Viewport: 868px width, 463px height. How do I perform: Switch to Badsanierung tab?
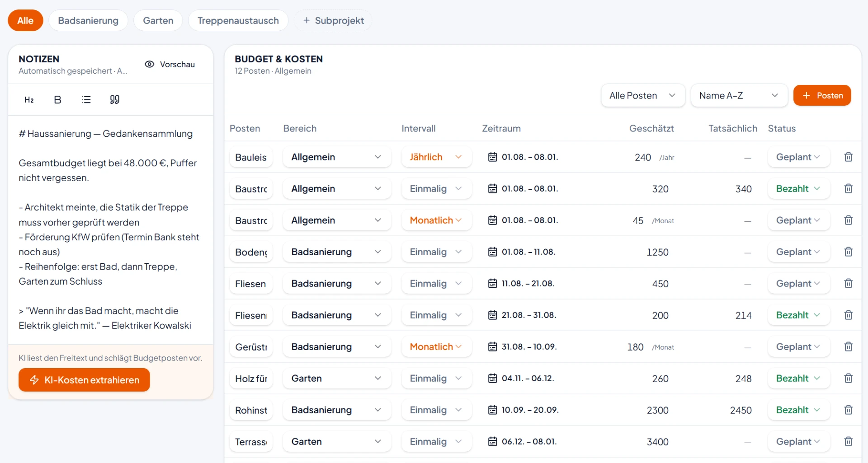click(88, 20)
